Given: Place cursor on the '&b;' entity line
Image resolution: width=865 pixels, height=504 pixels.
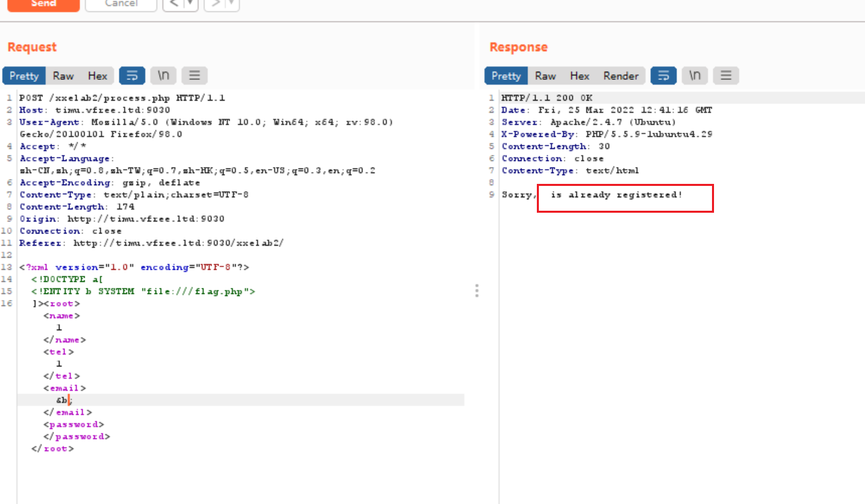Looking at the screenshot, I should (64, 400).
